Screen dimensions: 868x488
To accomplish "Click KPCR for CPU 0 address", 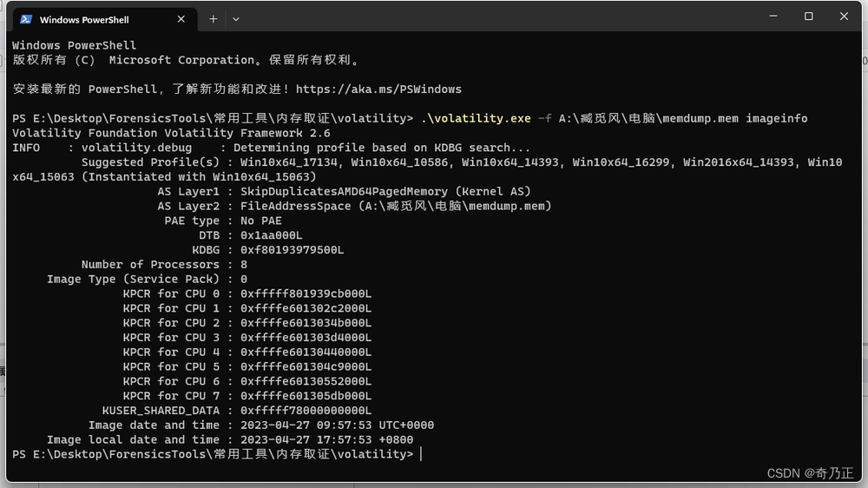I will [x=306, y=293].
